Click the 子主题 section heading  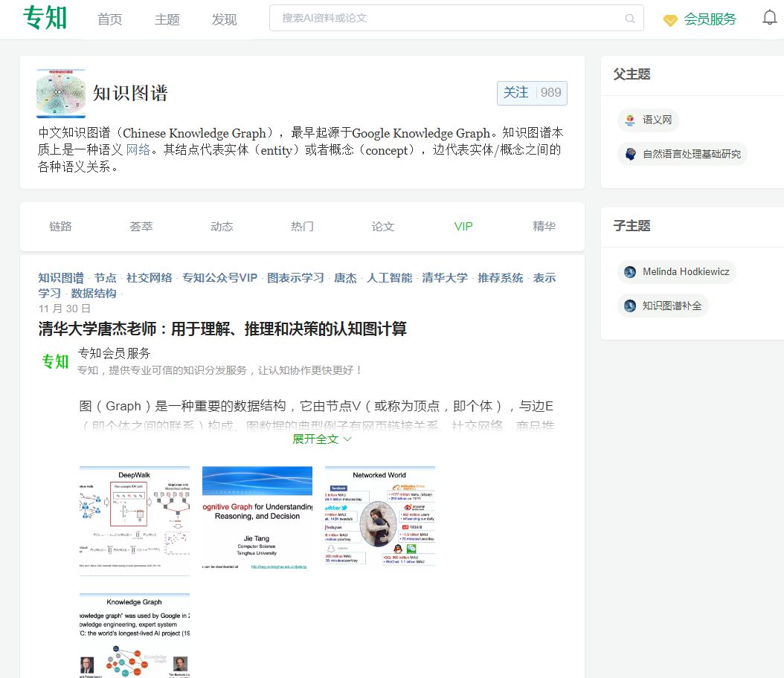632,226
